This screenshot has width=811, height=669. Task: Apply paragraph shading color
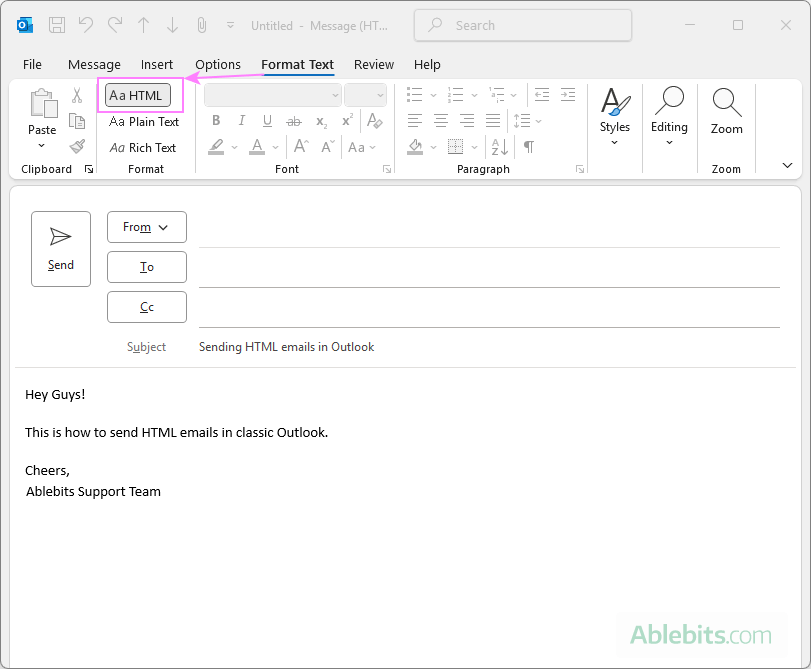click(x=415, y=147)
